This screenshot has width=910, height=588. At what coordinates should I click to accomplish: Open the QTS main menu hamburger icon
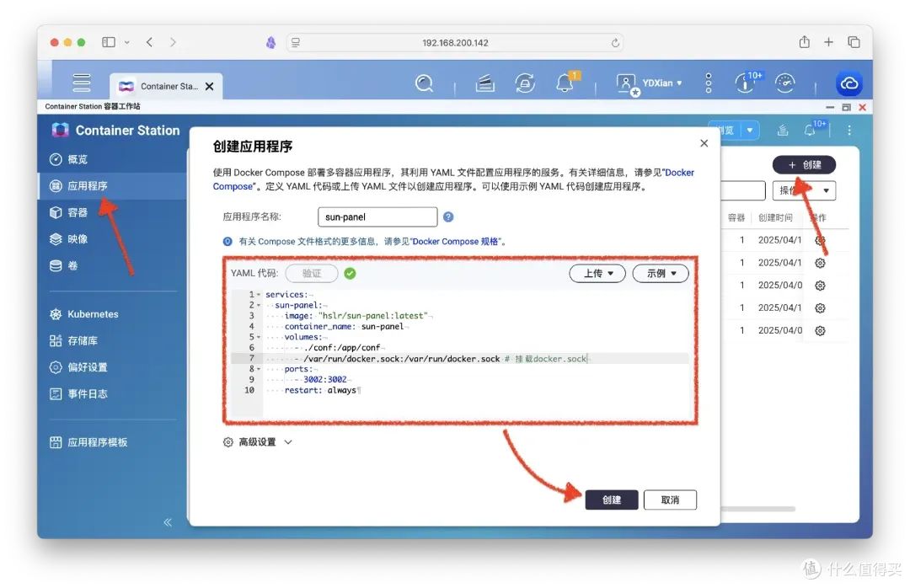[x=81, y=83]
